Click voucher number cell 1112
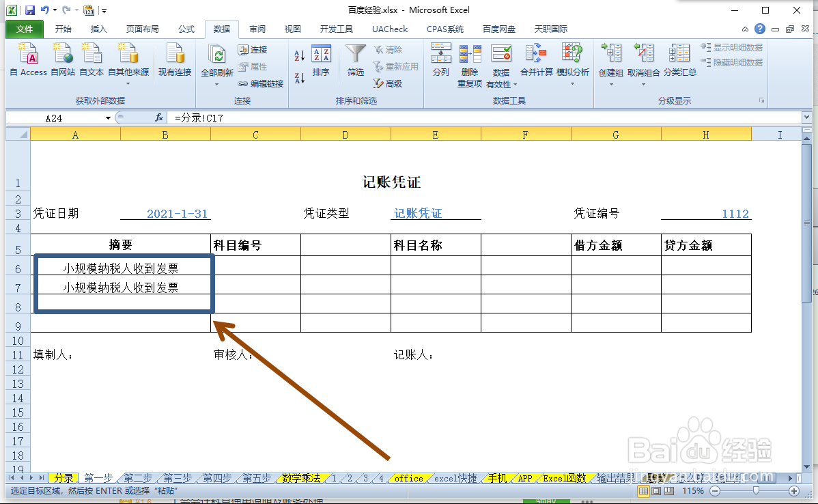This screenshot has height=504, width=818. 706,213
